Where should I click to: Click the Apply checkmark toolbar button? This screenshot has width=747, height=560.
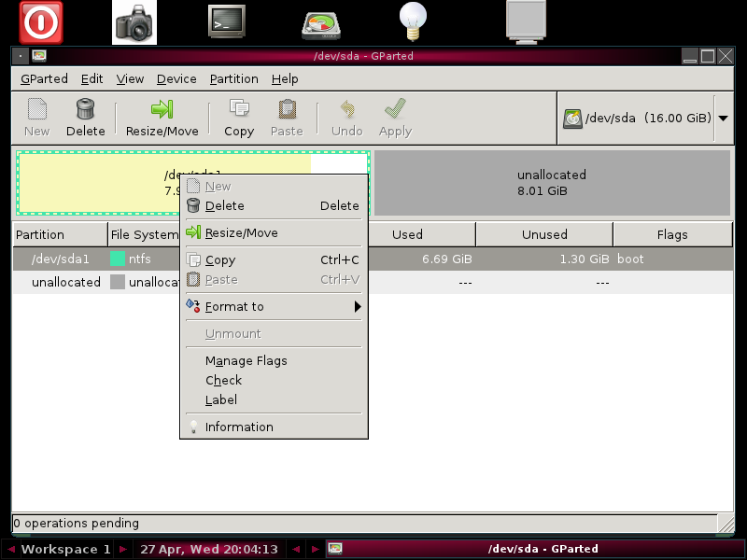click(395, 118)
